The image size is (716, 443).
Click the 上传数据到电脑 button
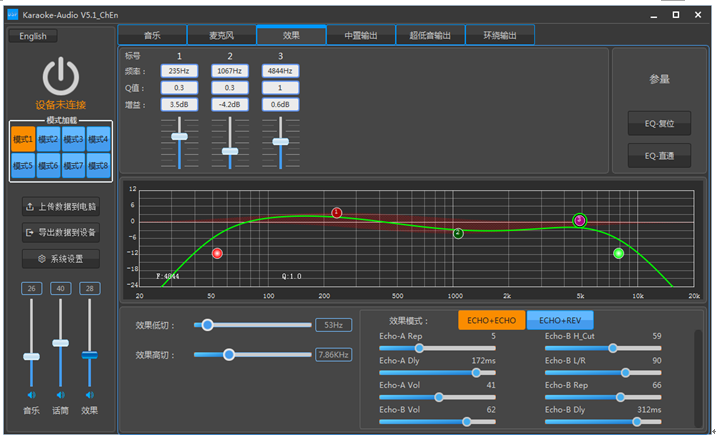pos(61,207)
